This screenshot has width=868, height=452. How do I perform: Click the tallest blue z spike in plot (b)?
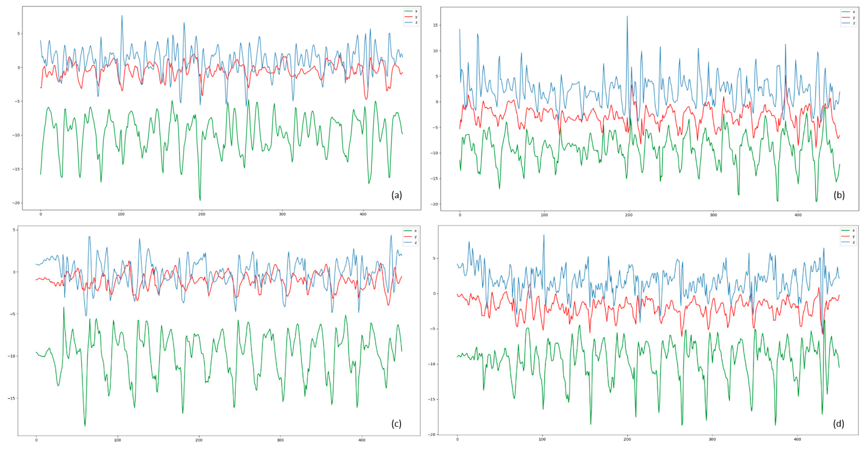point(627,17)
